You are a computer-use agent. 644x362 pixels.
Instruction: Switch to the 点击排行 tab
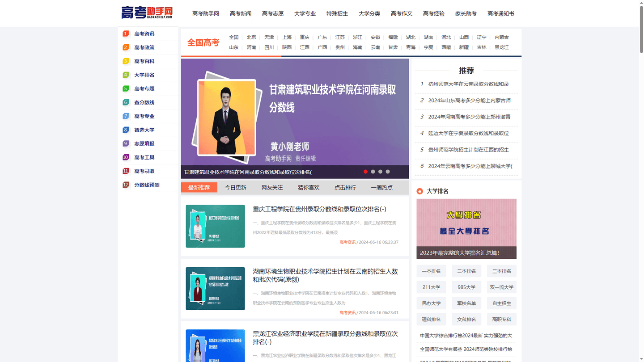pyautogui.click(x=345, y=188)
